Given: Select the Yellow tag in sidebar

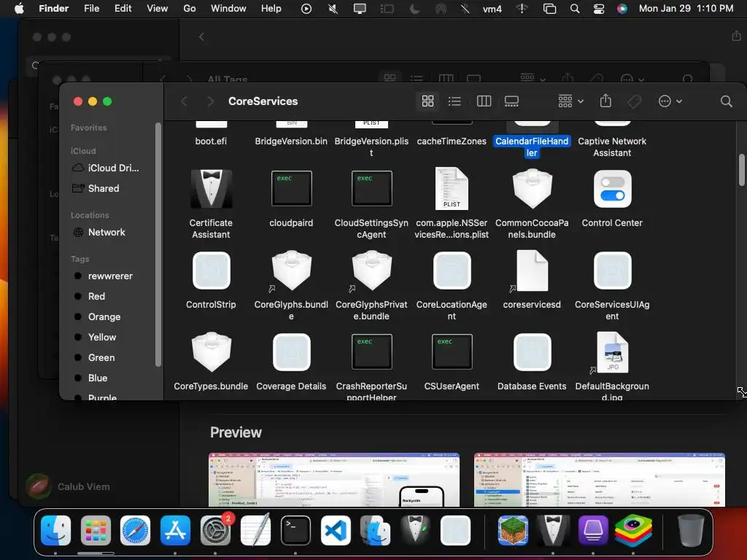Looking at the screenshot, I should (112, 337).
